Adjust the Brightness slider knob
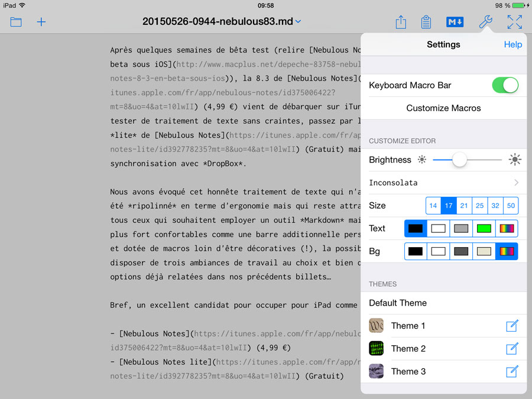Image resolution: width=532 pixels, height=399 pixels. [459, 160]
